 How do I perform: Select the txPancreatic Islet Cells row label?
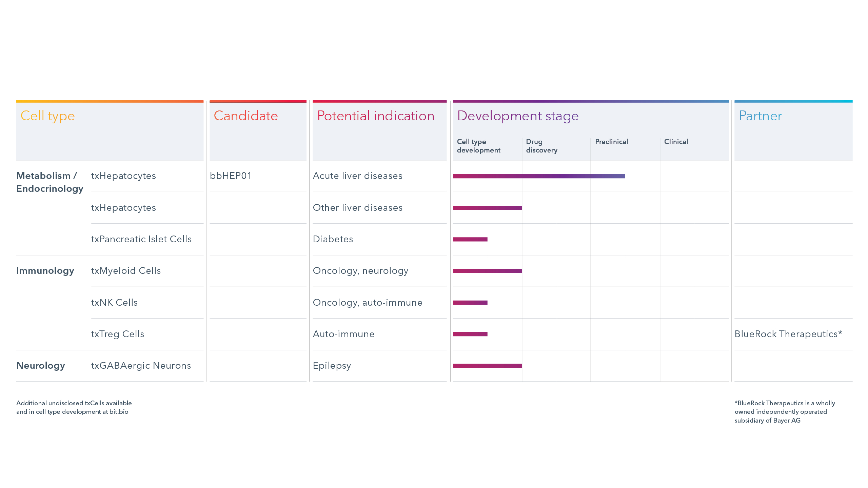141,239
